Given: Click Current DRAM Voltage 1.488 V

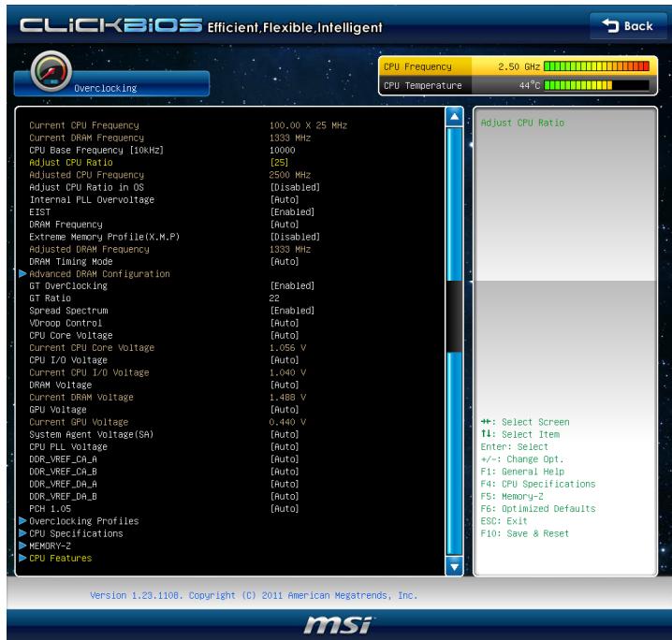Looking at the screenshot, I should (x=287, y=397).
